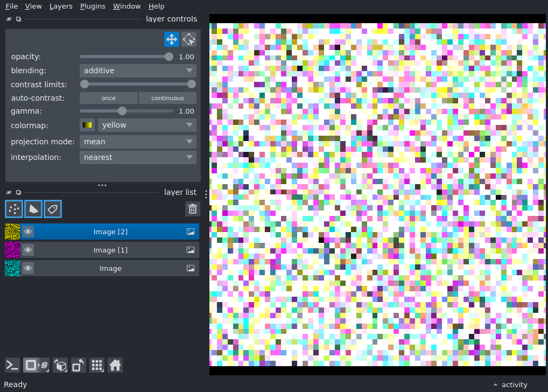This screenshot has height=392, width=548.
Task: Click image type icon on Image [1] row
Action: tap(191, 250)
